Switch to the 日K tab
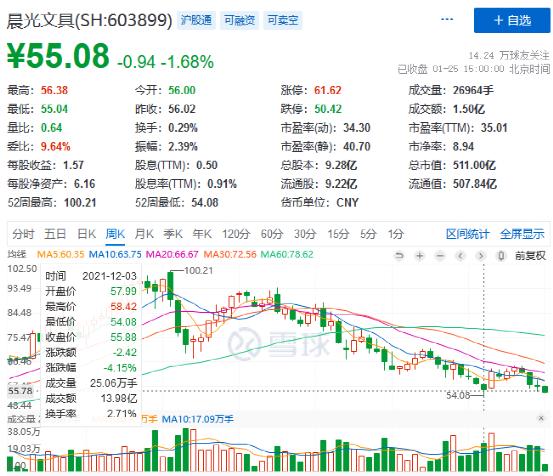Image resolution: width=553 pixels, height=476 pixels. coord(86,234)
